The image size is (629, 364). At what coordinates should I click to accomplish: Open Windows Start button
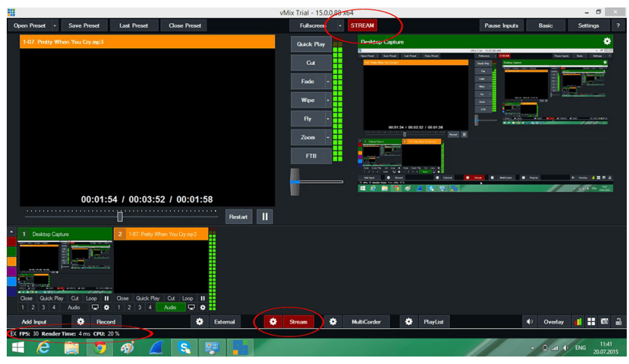[x=18, y=348]
